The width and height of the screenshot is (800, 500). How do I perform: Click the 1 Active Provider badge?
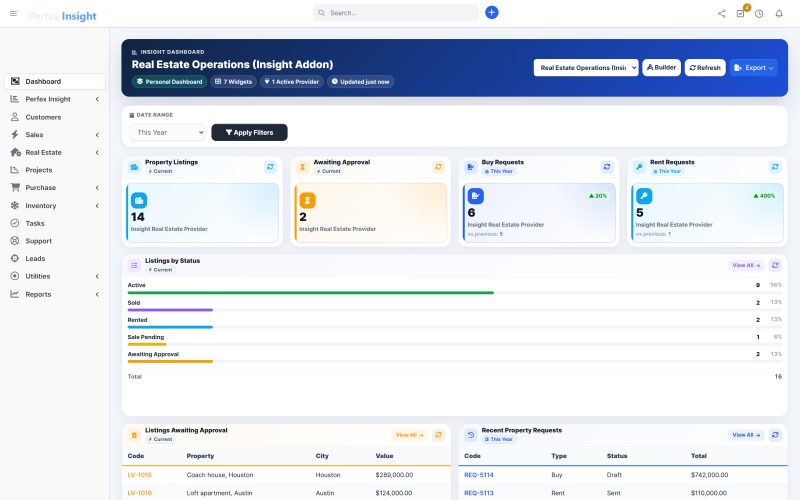292,82
